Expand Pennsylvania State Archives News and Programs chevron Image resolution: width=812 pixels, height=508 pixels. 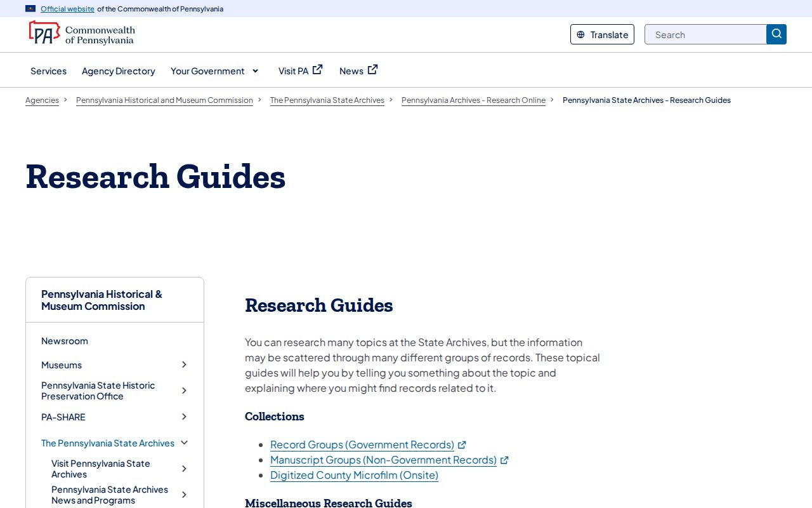point(184,495)
